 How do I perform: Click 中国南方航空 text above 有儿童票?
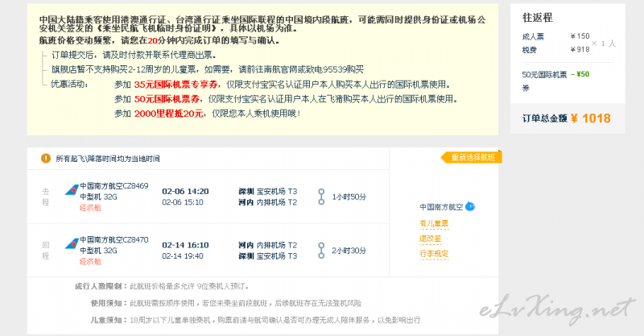click(x=441, y=207)
